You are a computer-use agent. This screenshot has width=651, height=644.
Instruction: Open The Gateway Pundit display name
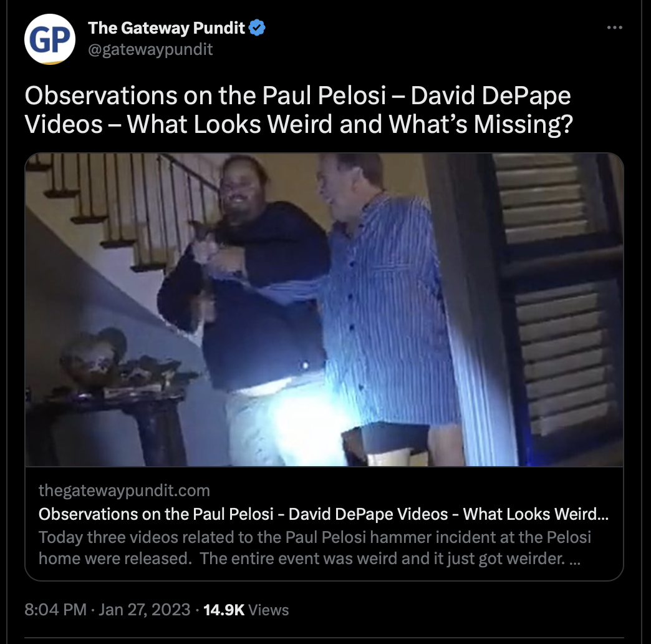point(166,28)
